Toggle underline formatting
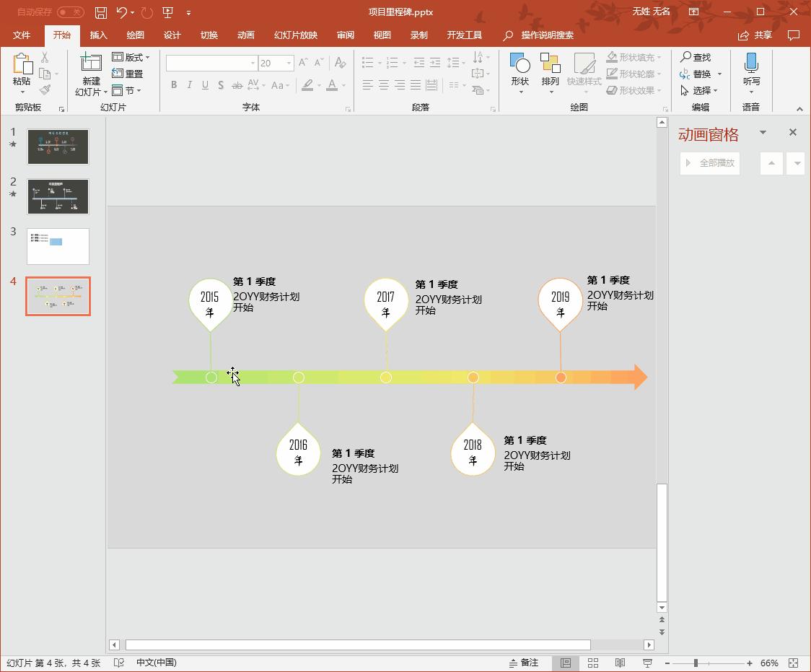The width and height of the screenshot is (811, 672). click(205, 85)
